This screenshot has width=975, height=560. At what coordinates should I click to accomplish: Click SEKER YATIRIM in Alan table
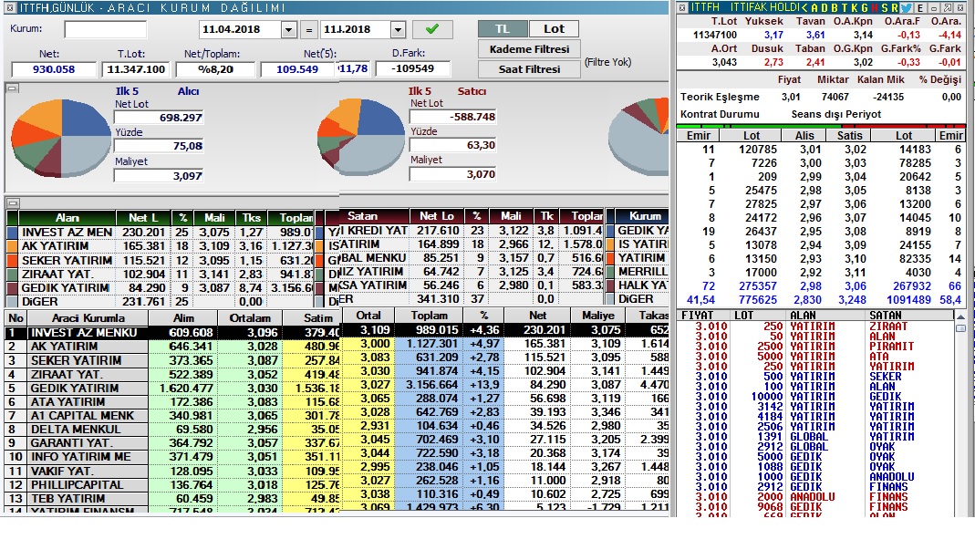(x=67, y=261)
